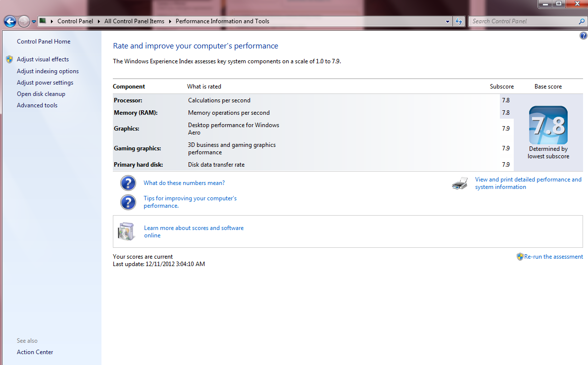Open help with the blue question icon
The height and width of the screenshot is (365, 588).
[583, 36]
